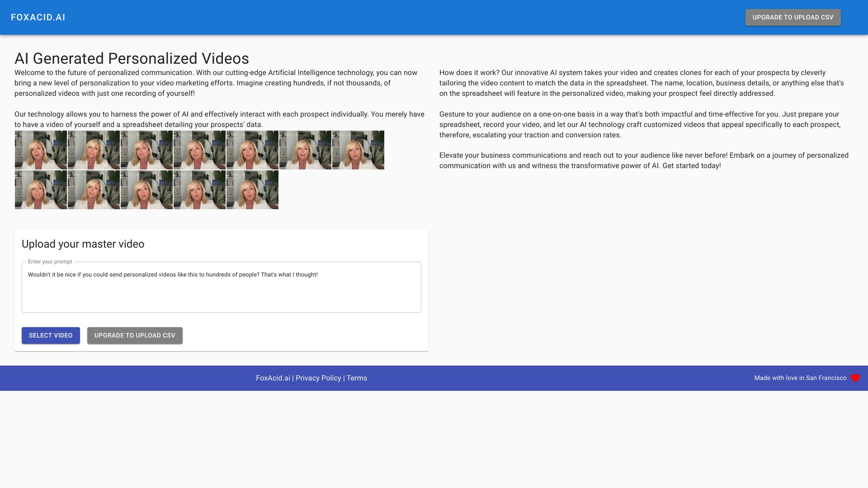Select the first thumbnail of the second row
The width and height of the screenshot is (868, 488).
pyautogui.click(x=41, y=189)
